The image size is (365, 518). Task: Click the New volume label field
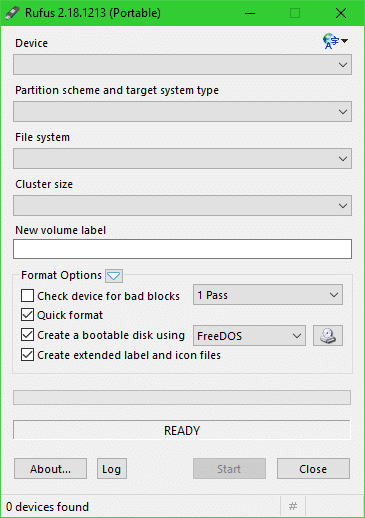182,249
